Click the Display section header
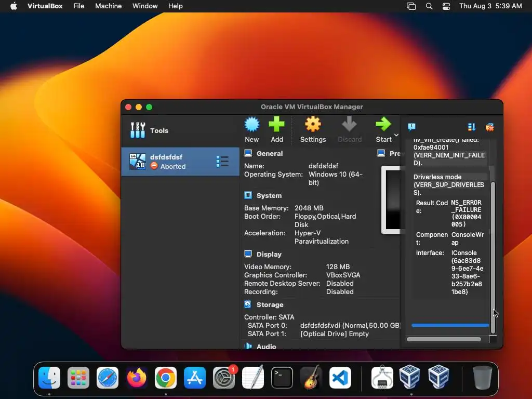Screen dimensions: 532x399 (269, 255)
